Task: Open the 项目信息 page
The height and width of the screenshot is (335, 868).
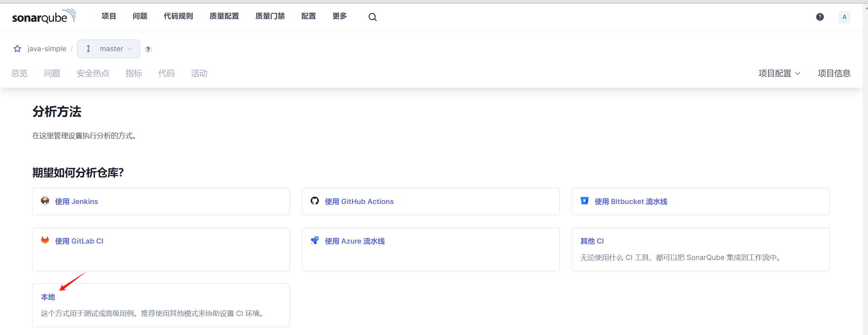Action: pyautogui.click(x=834, y=73)
